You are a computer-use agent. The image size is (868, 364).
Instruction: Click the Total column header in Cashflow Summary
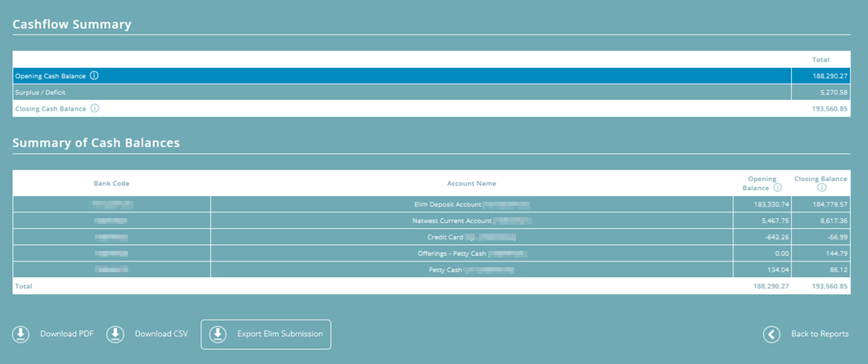click(821, 60)
